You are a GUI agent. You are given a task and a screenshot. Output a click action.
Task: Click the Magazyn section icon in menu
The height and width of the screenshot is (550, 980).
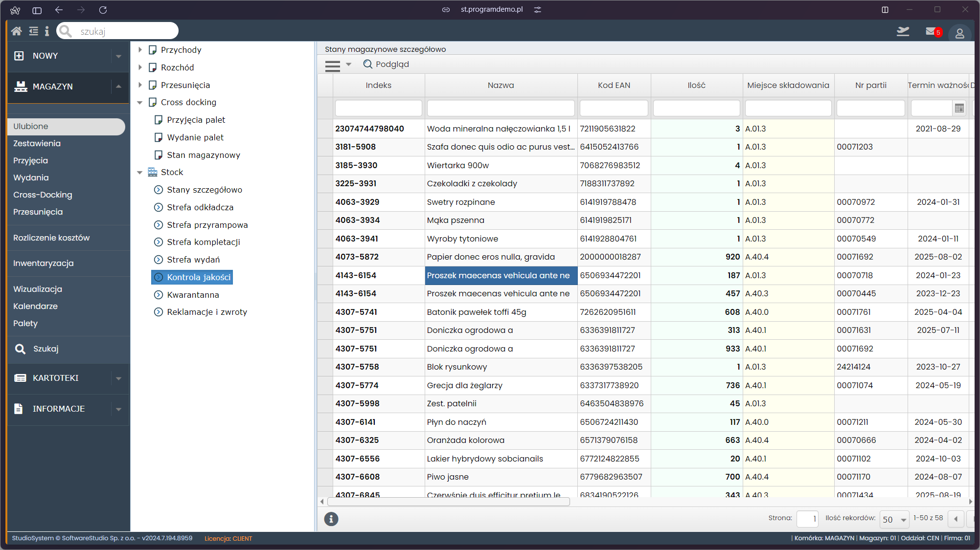pyautogui.click(x=18, y=86)
